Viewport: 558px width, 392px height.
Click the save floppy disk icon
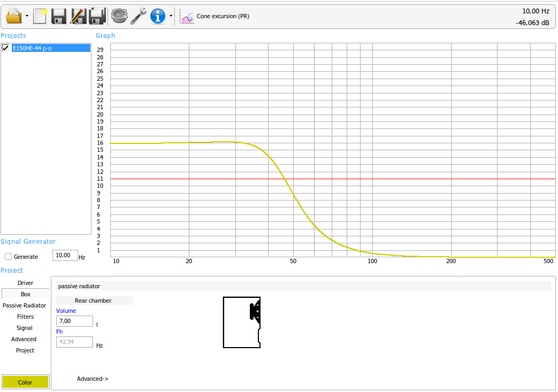pyautogui.click(x=59, y=16)
